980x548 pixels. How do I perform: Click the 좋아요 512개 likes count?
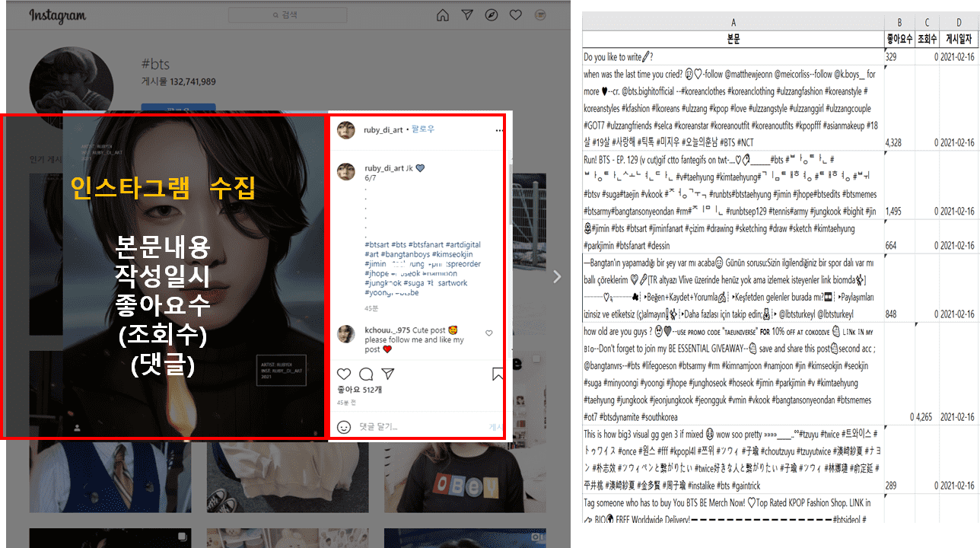point(359,390)
